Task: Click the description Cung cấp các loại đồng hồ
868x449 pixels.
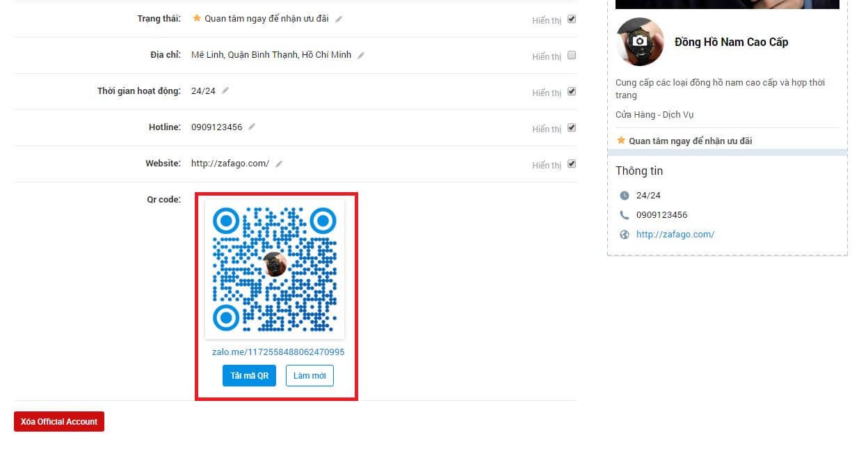Action: (721, 89)
